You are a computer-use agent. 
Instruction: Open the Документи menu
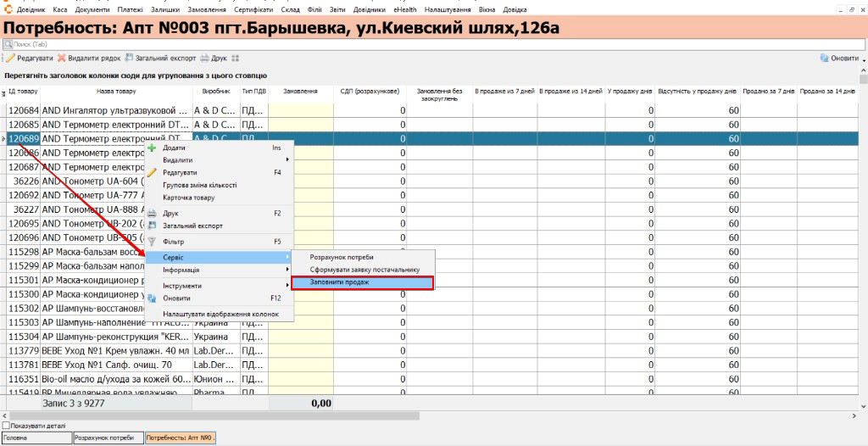click(92, 10)
